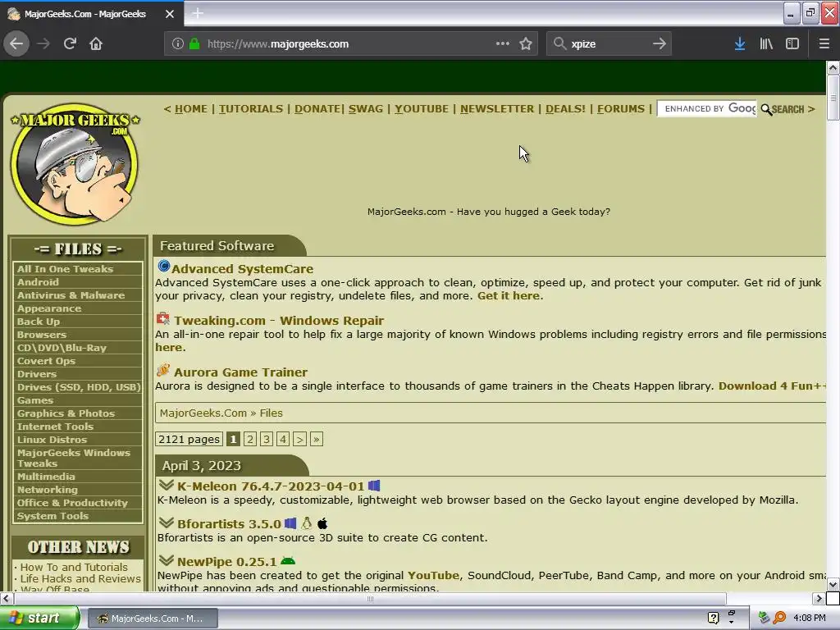Click the Major Geeks logo image
The width and height of the screenshot is (840, 630).
[x=75, y=164]
